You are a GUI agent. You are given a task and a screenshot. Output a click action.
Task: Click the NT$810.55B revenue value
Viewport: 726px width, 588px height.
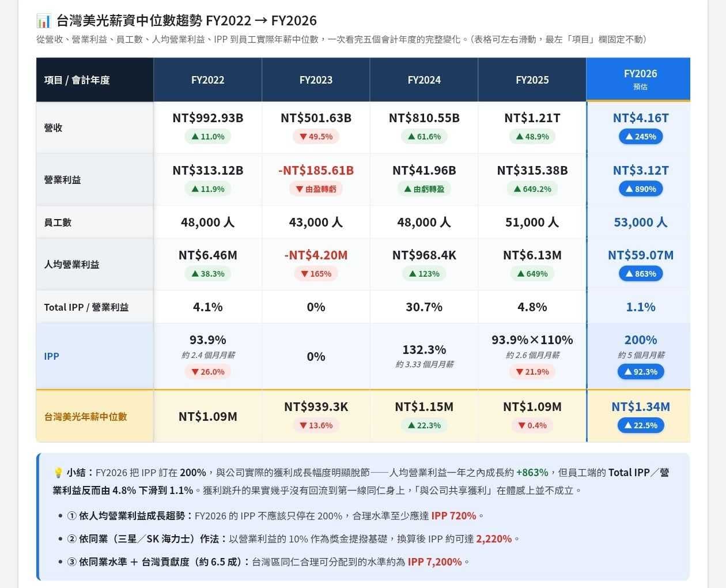[x=424, y=118]
